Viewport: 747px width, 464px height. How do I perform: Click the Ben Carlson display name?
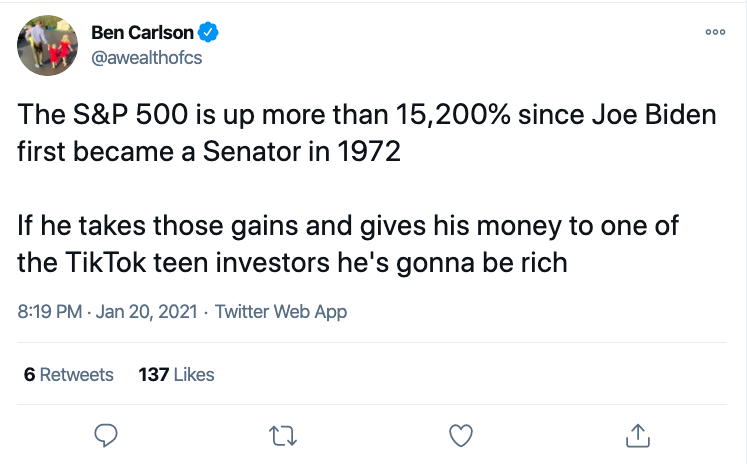tap(142, 33)
